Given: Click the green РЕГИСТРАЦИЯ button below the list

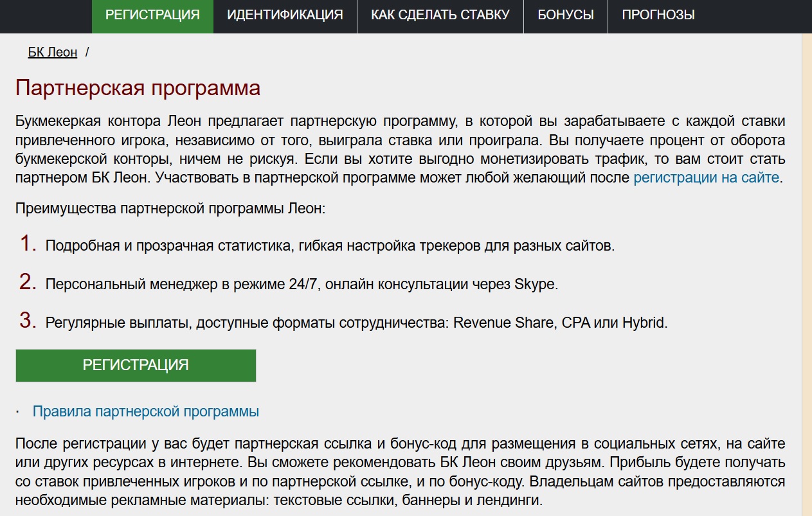Looking at the screenshot, I should pyautogui.click(x=136, y=366).
